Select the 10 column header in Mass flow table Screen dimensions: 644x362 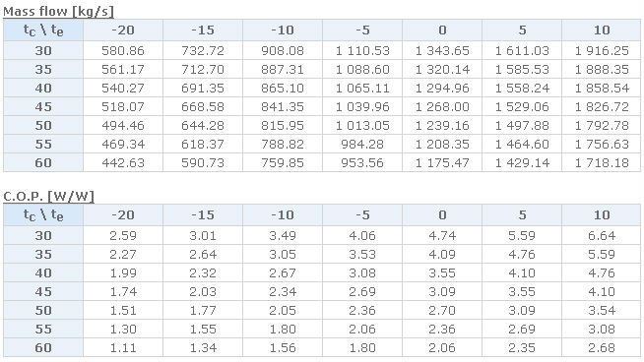(x=602, y=30)
